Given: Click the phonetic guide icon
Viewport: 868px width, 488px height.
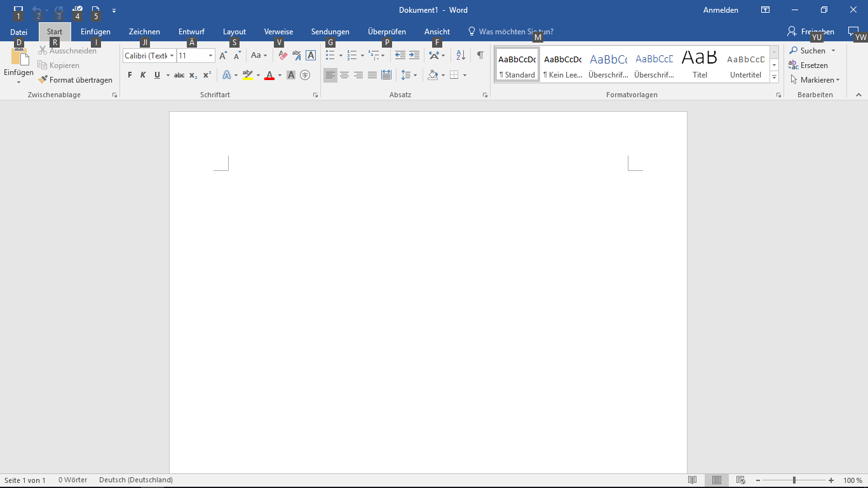Looking at the screenshot, I should pos(297,56).
